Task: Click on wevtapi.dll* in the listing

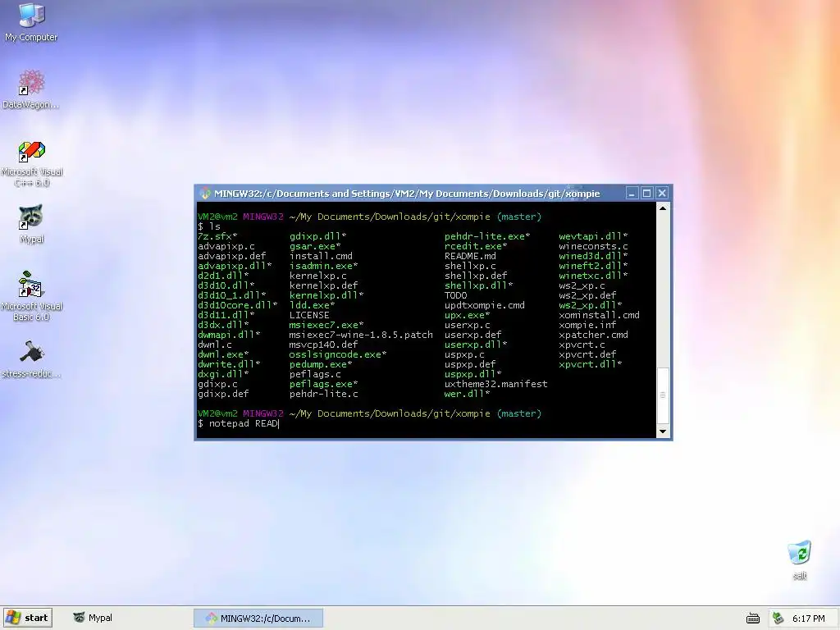Action: point(593,236)
